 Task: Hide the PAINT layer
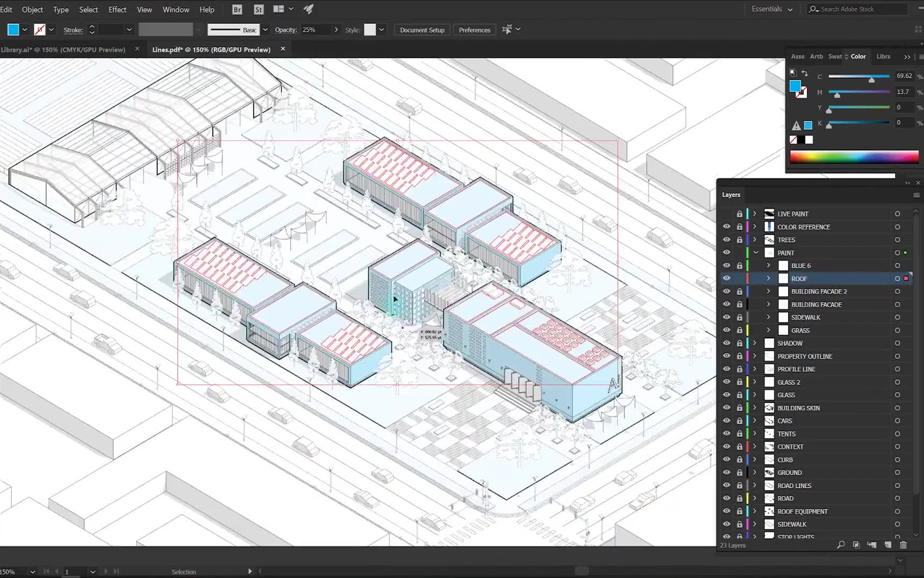[x=727, y=253]
